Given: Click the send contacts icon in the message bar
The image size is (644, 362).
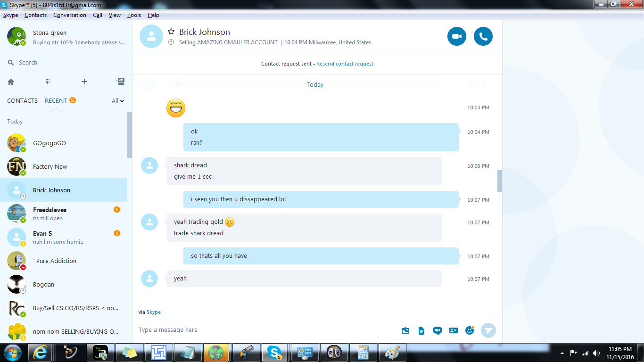Looking at the screenshot, I should tap(454, 330).
